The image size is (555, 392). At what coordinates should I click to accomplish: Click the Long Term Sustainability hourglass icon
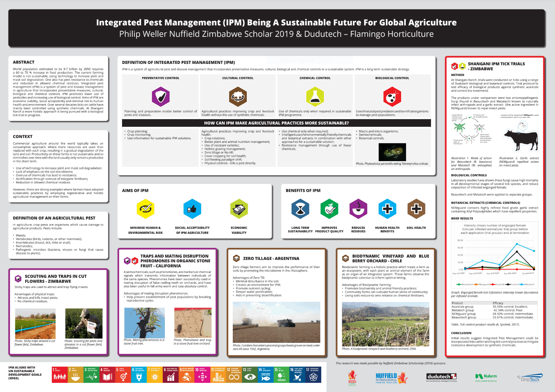click(300, 209)
